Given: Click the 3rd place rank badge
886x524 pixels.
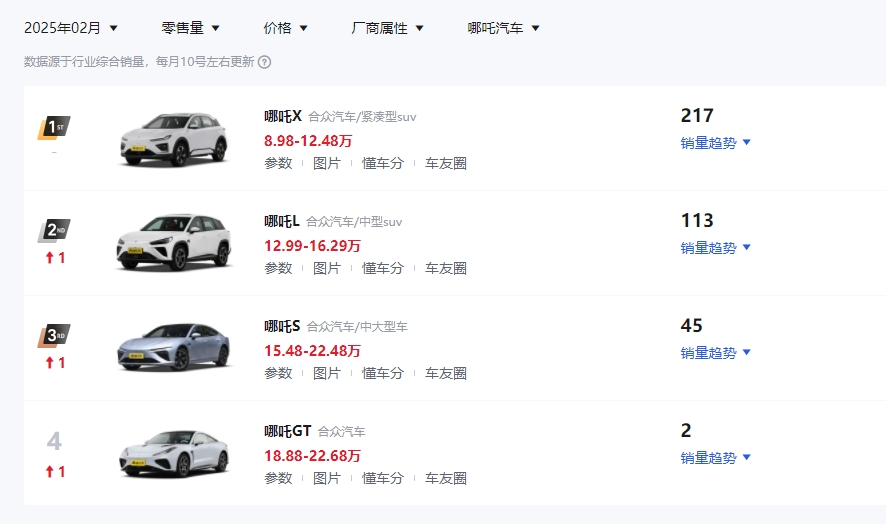Looking at the screenshot, I should tap(54, 336).
